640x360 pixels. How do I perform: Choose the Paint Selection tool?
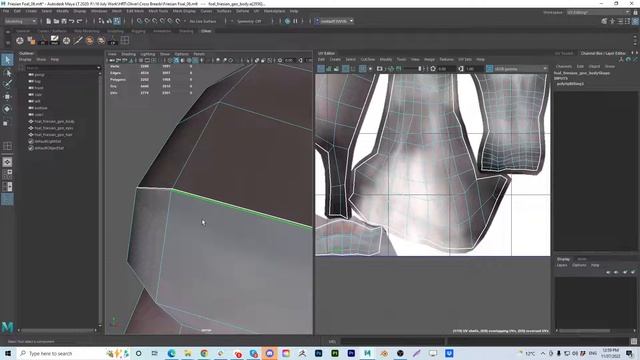pyautogui.click(x=7, y=84)
